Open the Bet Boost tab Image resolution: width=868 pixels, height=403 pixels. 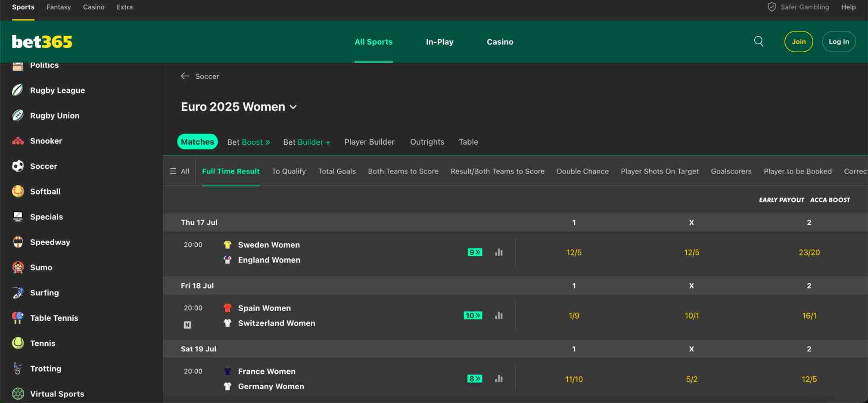pos(249,142)
